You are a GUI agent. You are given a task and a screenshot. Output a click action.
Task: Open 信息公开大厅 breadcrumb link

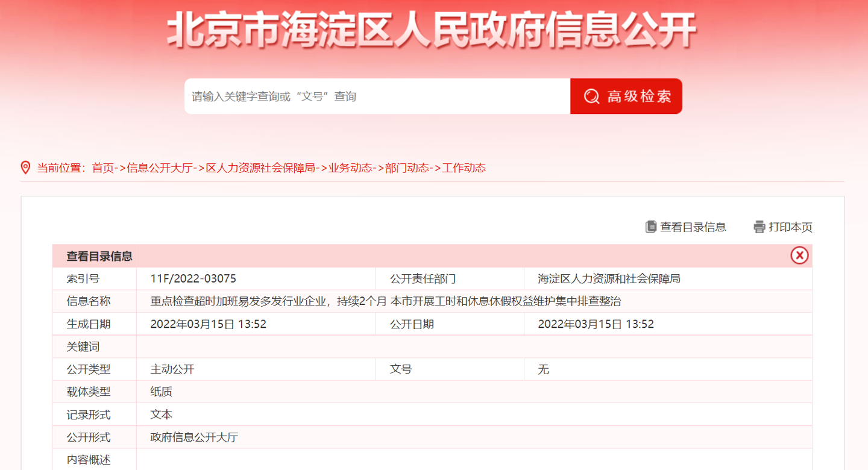coord(159,168)
